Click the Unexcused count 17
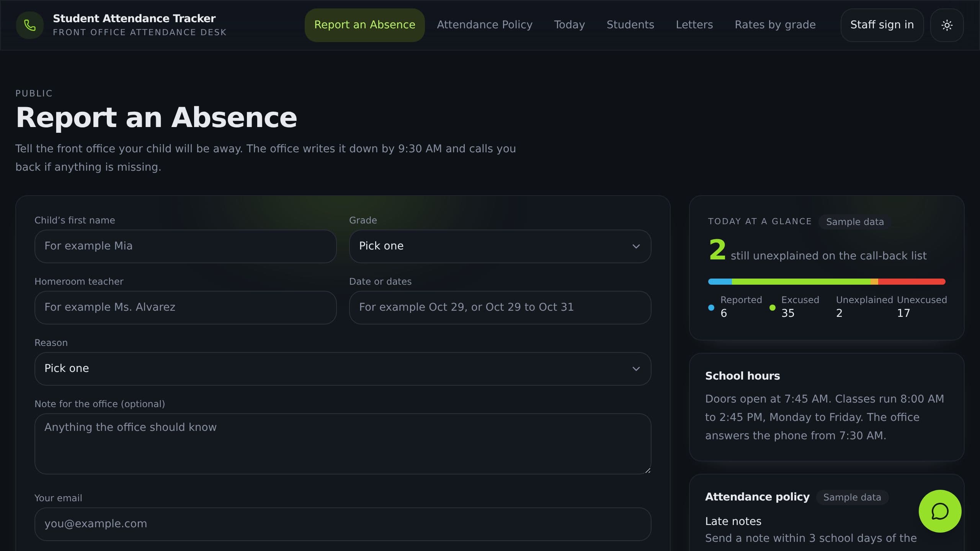This screenshot has width=980, height=551. [903, 313]
